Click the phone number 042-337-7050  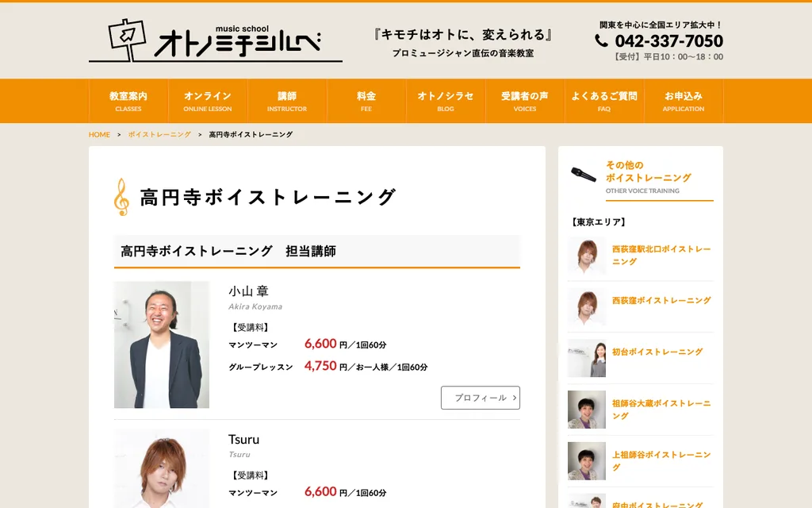pos(668,40)
